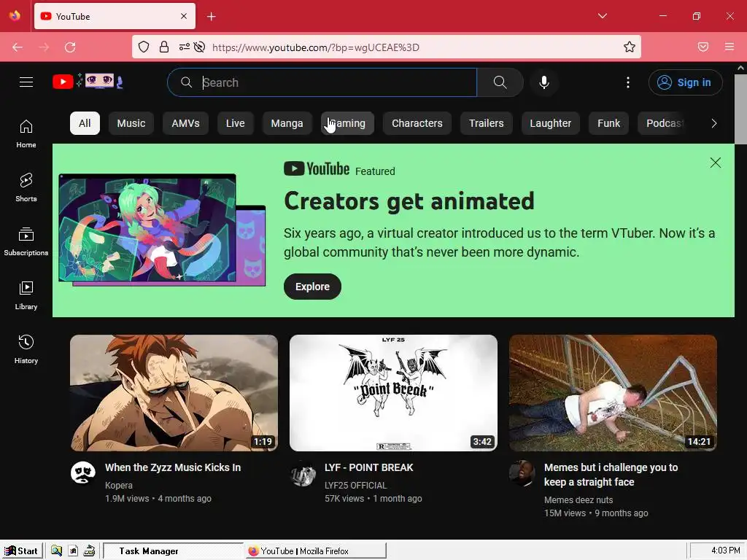Screen dimensions: 747x560
Task: Open Library in the sidebar
Action: (26, 296)
